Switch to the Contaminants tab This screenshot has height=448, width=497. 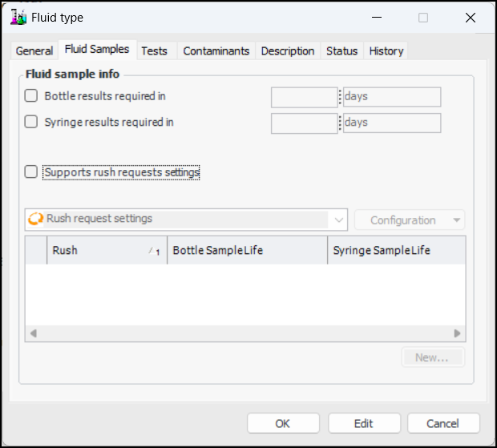(216, 50)
